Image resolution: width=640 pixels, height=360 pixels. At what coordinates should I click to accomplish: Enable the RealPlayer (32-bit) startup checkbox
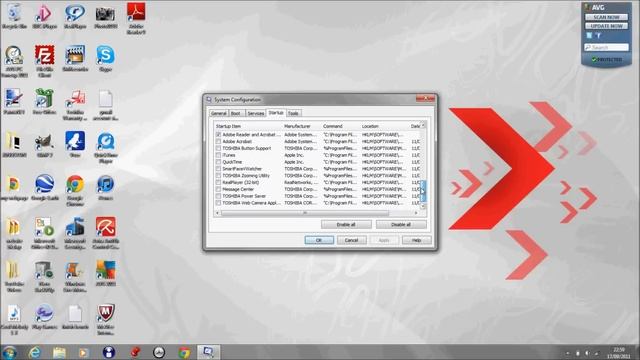[218, 182]
